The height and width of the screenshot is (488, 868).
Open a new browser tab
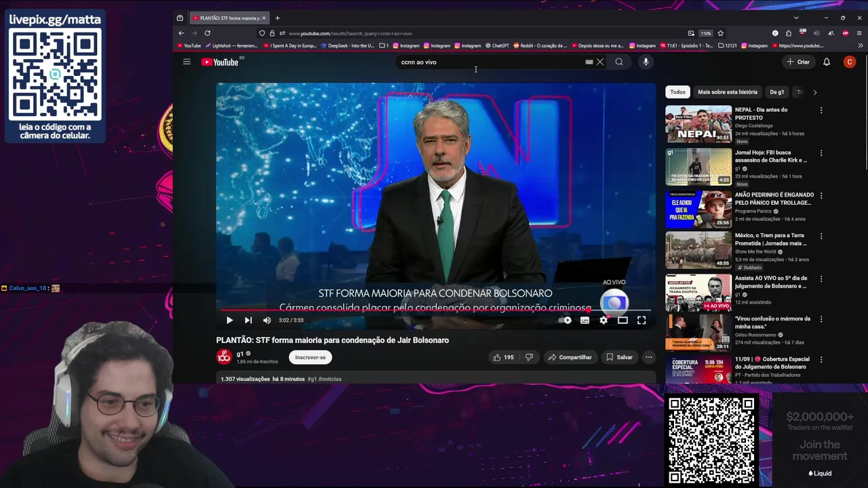pos(277,18)
